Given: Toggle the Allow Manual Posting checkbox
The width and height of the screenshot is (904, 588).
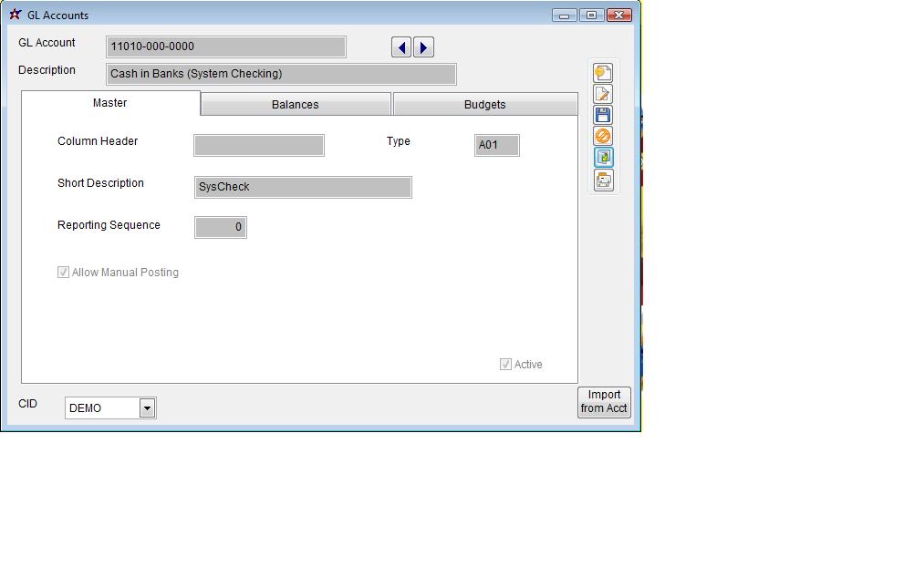Looking at the screenshot, I should 64,273.
